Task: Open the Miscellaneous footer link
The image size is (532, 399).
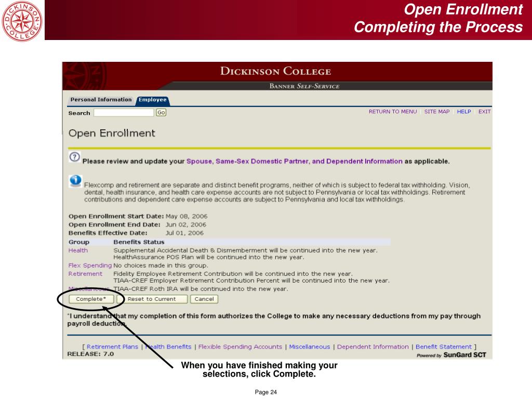Action: (310, 347)
